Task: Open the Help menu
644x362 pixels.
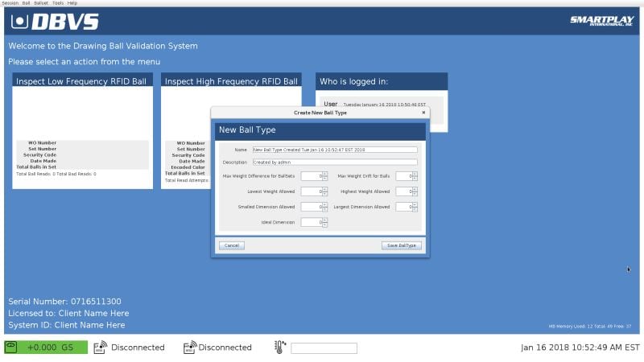Action: point(72,3)
